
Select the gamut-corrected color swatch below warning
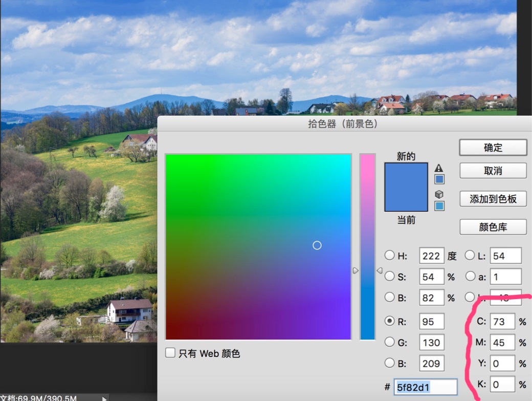tap(439, 179)
